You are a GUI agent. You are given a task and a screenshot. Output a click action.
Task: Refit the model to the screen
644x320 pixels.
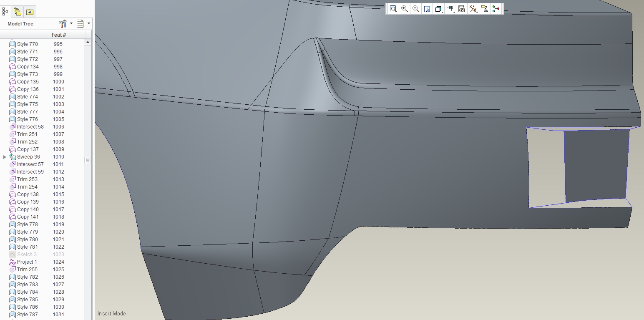[x=393, y=9]
